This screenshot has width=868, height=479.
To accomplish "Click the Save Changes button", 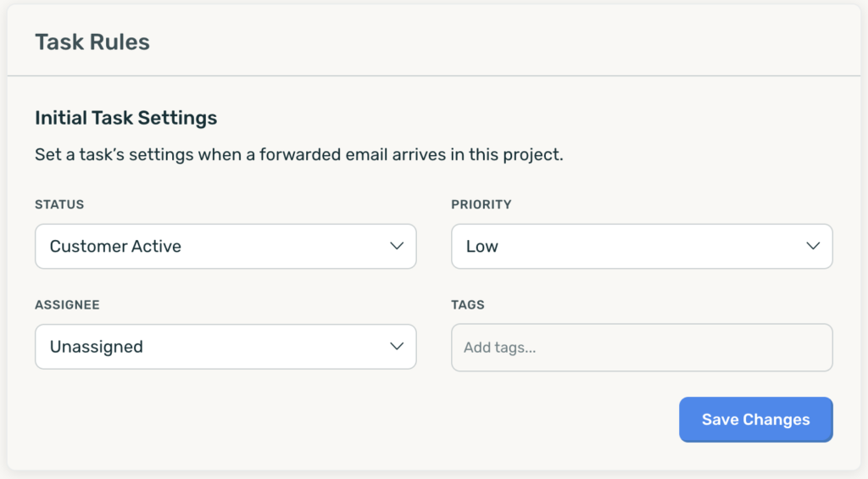I will 755,419.
